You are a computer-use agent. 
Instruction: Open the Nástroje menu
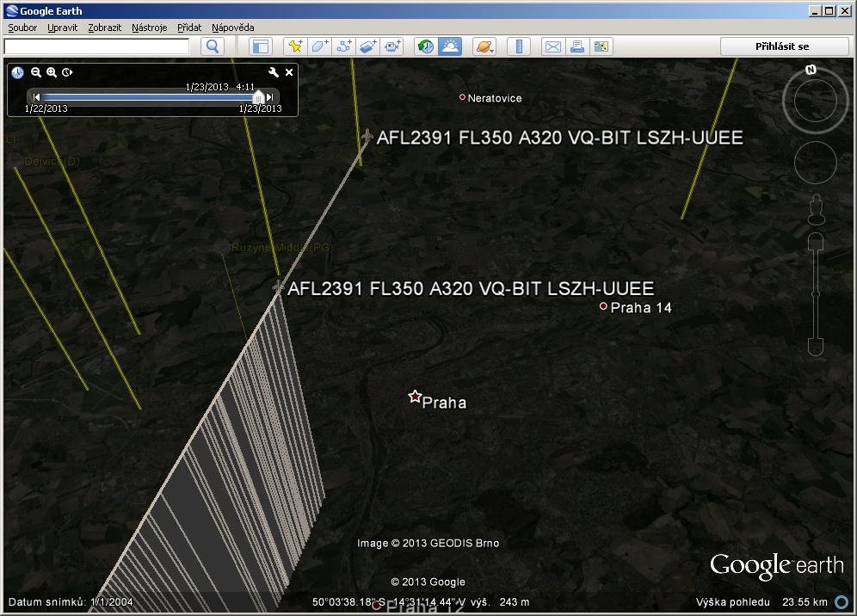click(149, 28)
